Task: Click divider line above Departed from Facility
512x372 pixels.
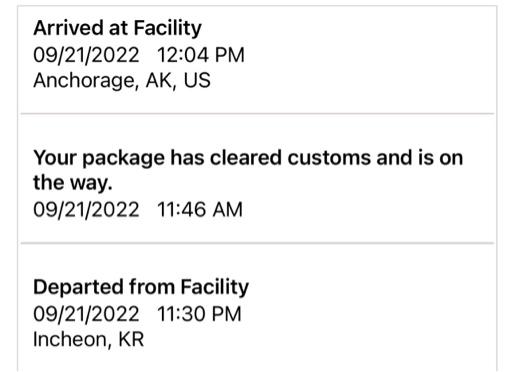Action: (257, 243)
